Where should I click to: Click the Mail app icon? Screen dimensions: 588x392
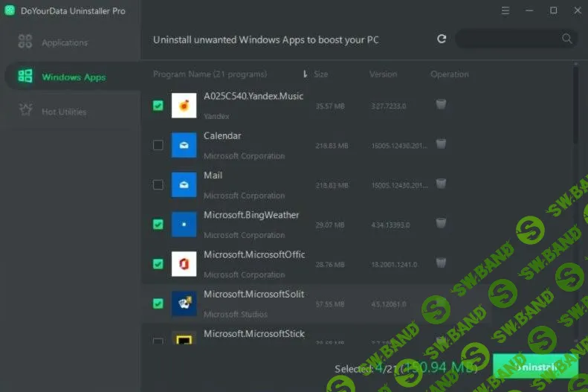184,184
